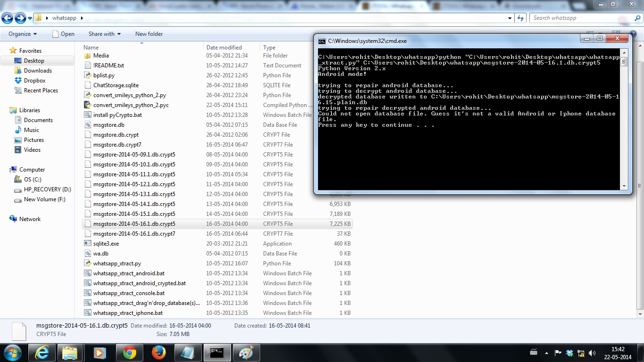Open Internet Explorer from the taskbar

pyautogui.click(x=41, y=352)
